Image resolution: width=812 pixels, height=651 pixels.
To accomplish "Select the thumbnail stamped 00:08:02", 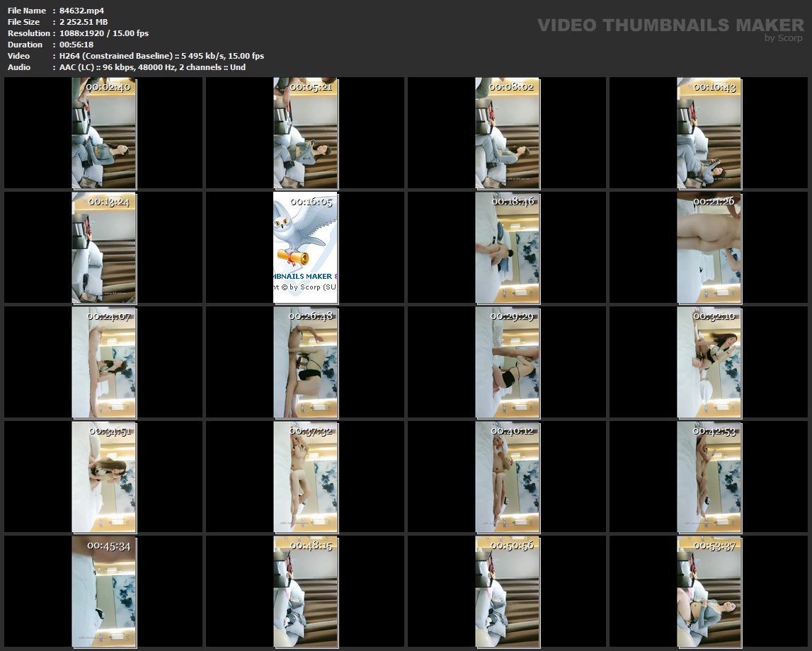I will tap(508, 133).
